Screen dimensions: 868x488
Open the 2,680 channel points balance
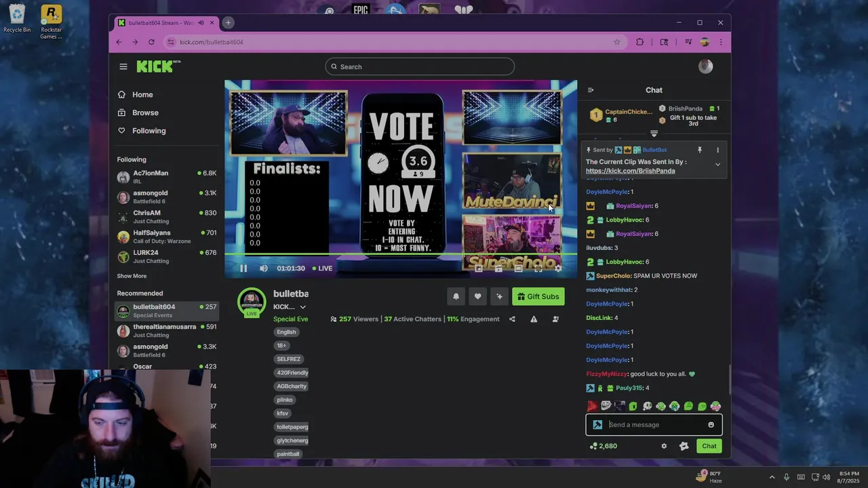pyautogui.click(x=604, y=446)
